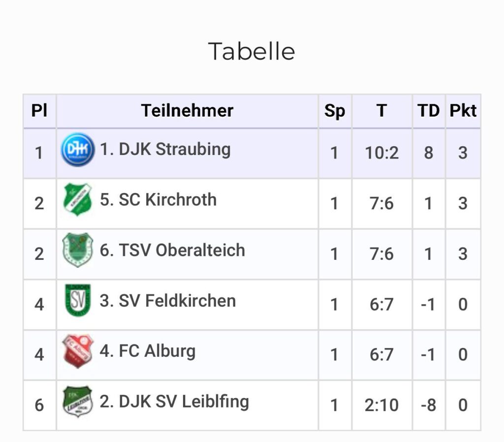504x442 pixels.
Task: Click the FC Alburg club crest
Action: pyautogui.click(x=77, y=351)
